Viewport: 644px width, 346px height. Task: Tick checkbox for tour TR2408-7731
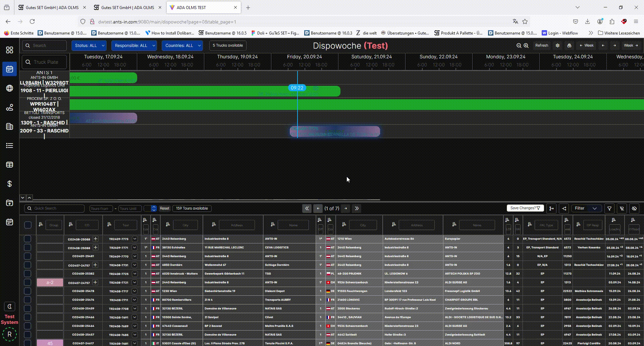pos(28,265)
